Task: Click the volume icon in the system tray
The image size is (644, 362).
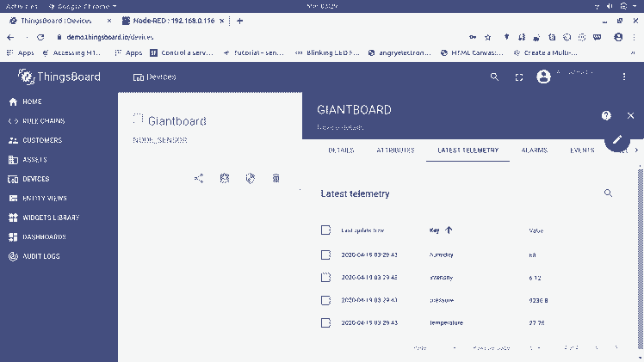Action: 610,6
